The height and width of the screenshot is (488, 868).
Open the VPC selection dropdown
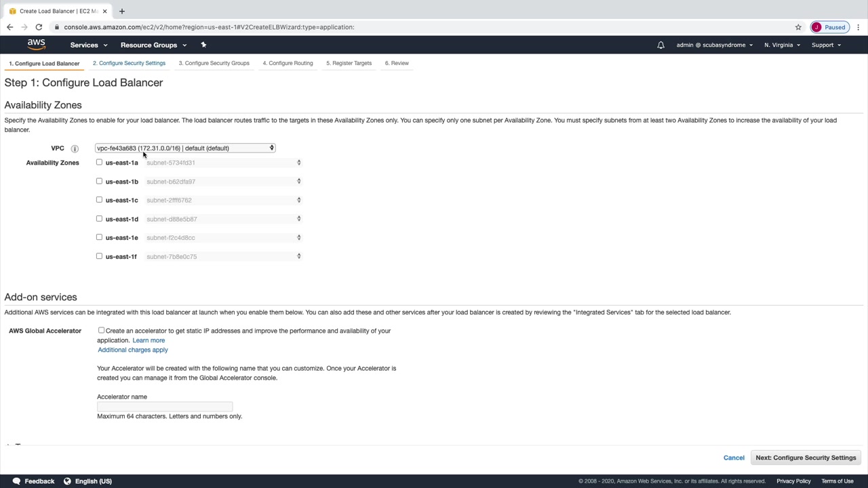tap(185, 148)
